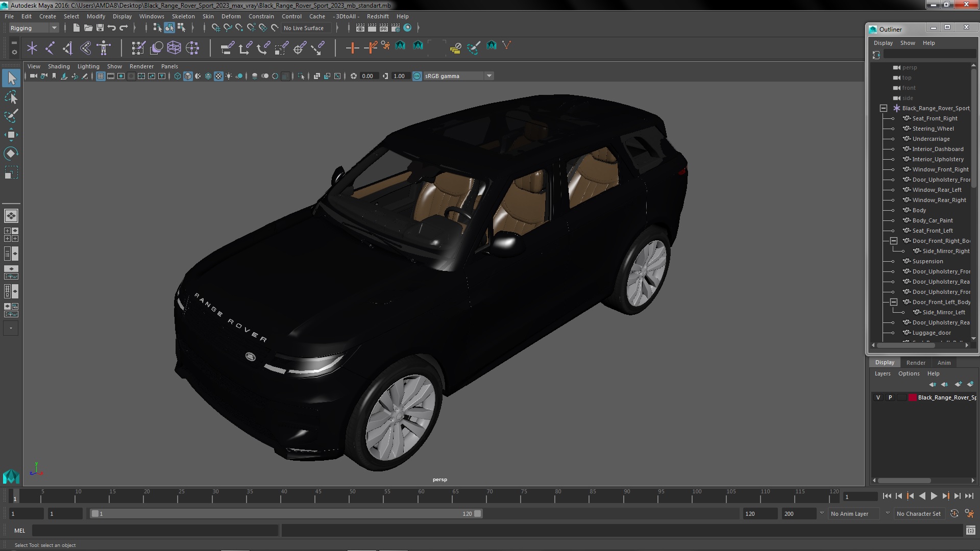Screen dimensions: 980x551
Task: Collapse the Black_Range_Rover_Sport group
Action: coord(884,108)
